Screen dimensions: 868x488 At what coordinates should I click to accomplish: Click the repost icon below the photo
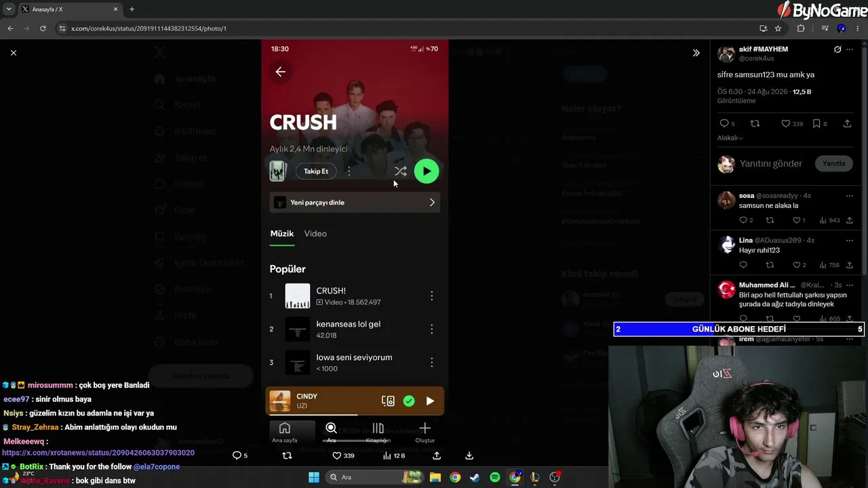(x=287, y=455)
